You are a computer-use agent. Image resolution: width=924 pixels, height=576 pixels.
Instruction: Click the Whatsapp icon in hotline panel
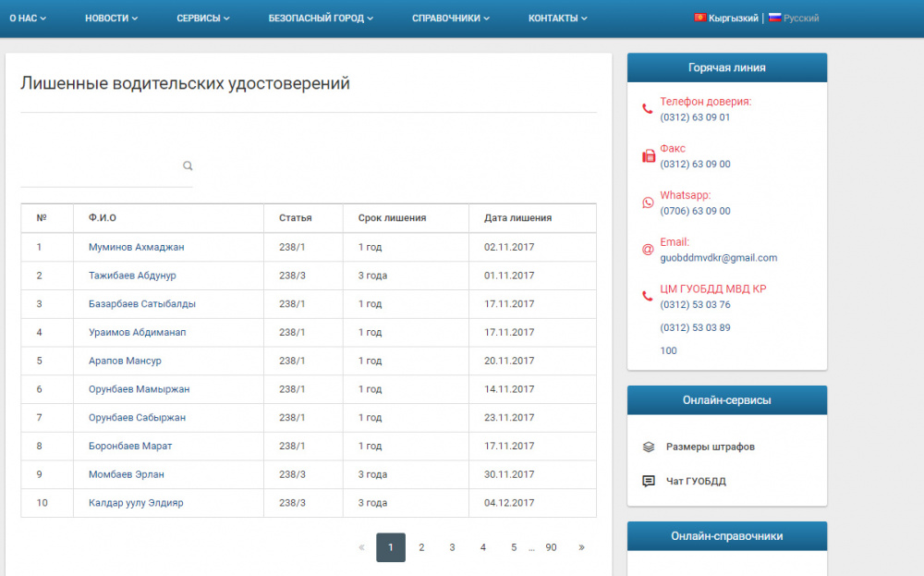[x=648, y=202]
